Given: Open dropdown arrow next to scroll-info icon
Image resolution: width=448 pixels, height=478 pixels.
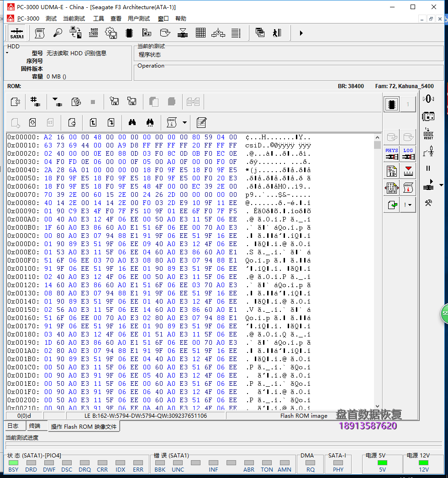Looking at the screenshot, I should click(184, 122).
